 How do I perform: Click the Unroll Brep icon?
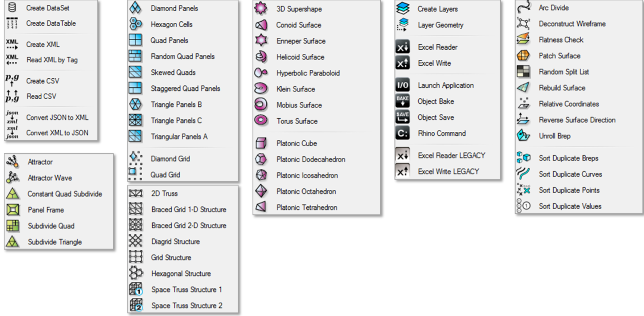coord(523,135)
